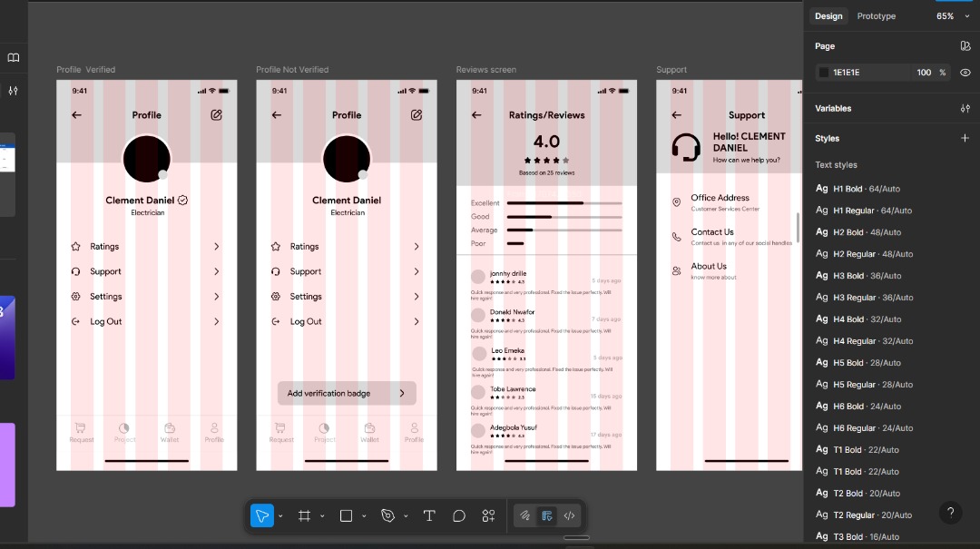This screenshot has height=549, width=980.
Task: Open the help question mark button
Action: pyautogui.click(x=950, y=513)
